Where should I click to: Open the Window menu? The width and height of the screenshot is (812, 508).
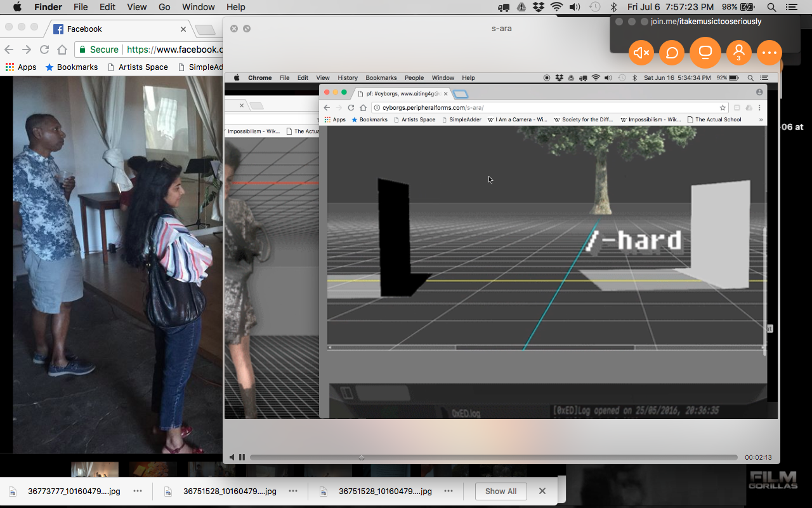pos(199,7)
